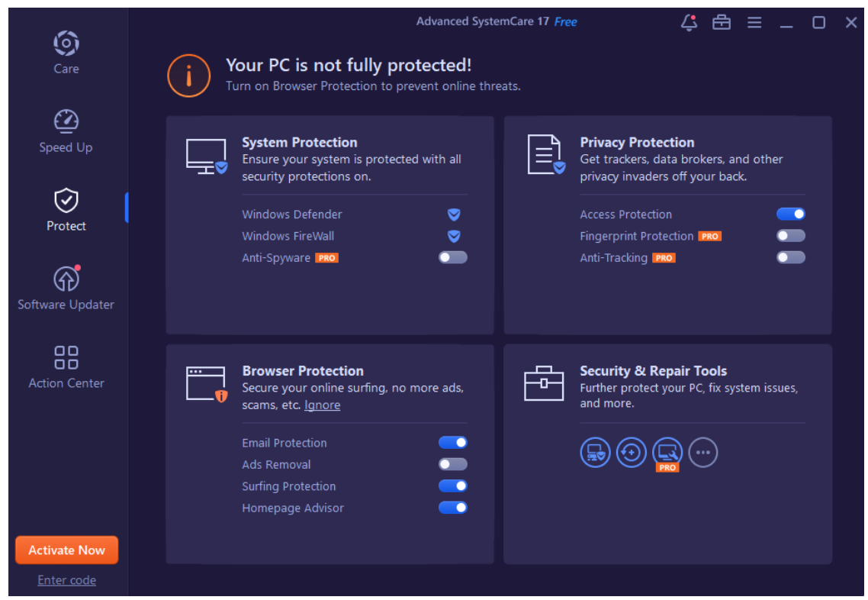Image resolution: width=868 pixels, height=600 pixels.
Task: Click Windows FireWall shield status icon
Action: point(454,236)
